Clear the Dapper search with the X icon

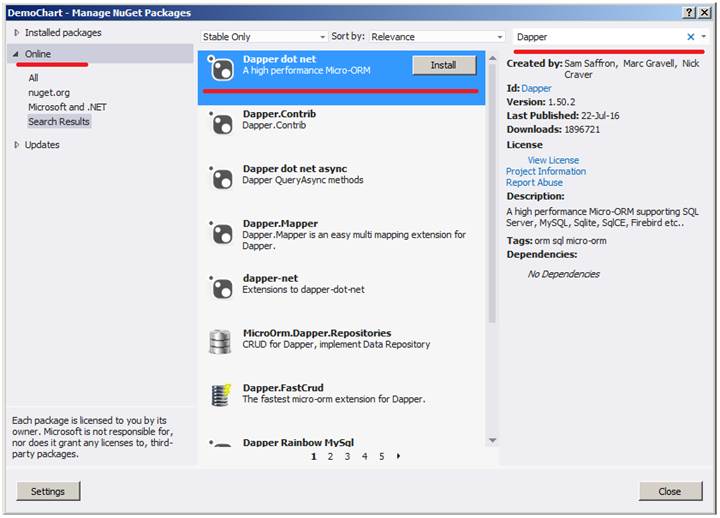(690, 37)
